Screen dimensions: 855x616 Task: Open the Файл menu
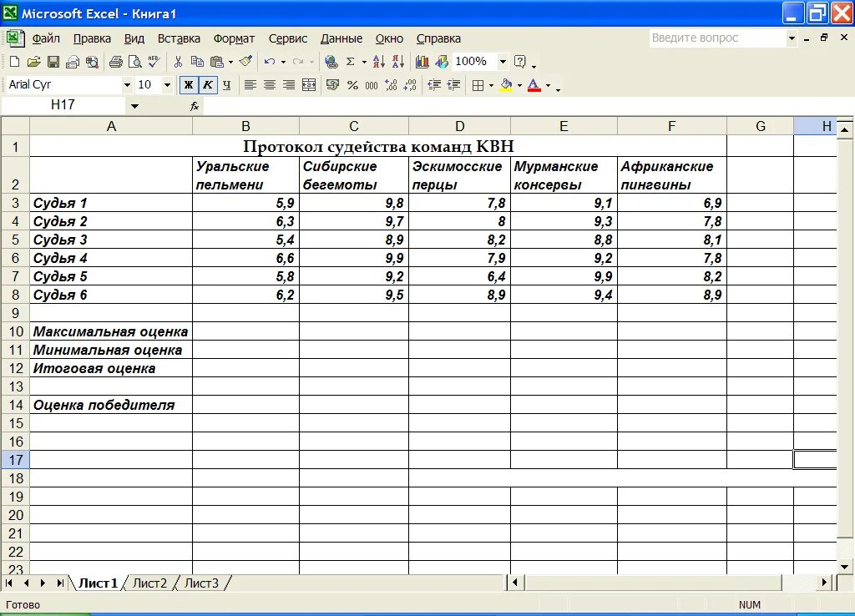coord(46,38)
